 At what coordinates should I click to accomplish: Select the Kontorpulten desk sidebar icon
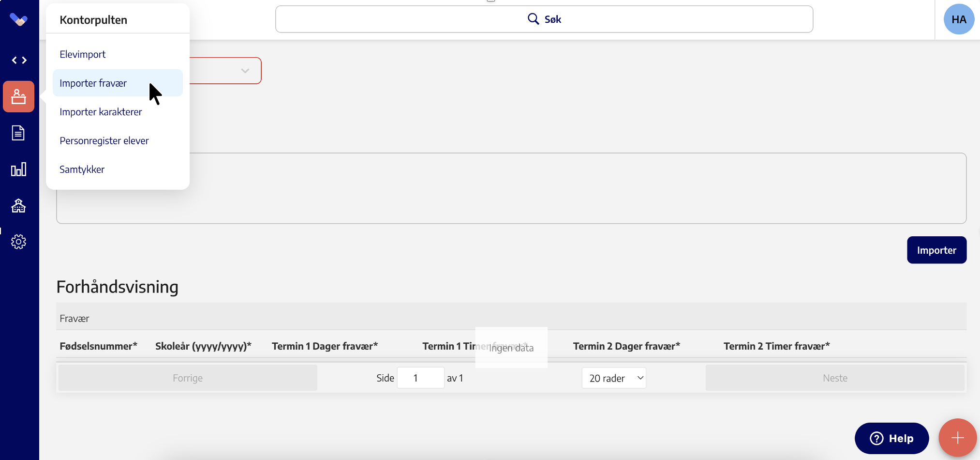coord(19,97)
